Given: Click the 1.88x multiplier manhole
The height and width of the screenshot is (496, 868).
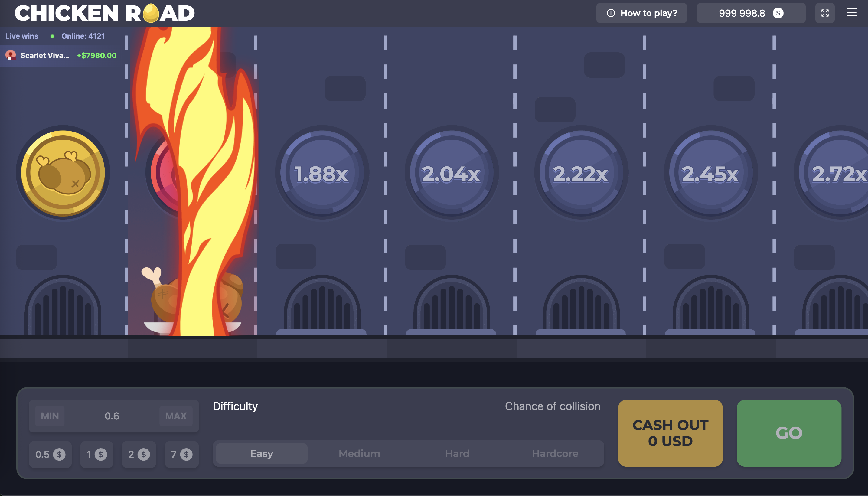Looking at the screenshot, I should [x=322, y=173].
